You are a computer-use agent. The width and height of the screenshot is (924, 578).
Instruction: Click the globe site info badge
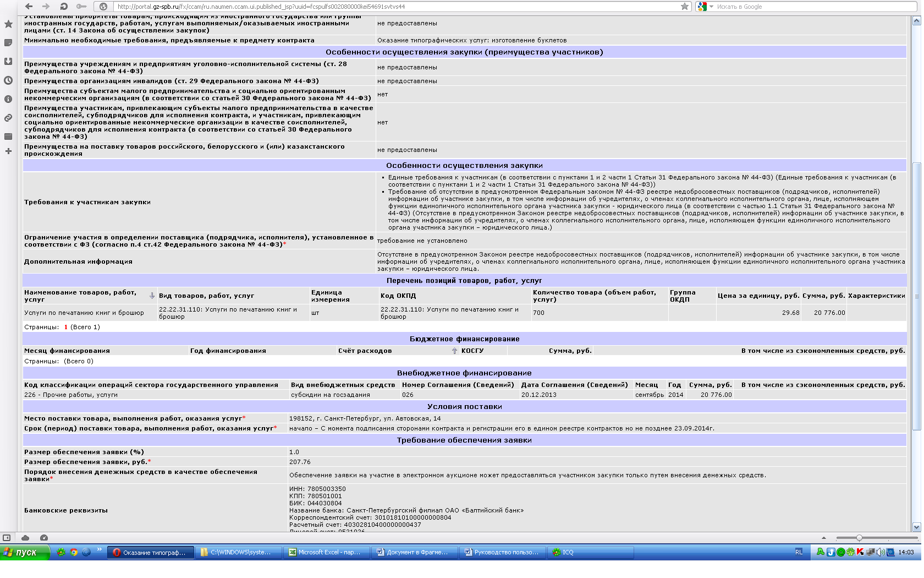pyautogui.click(x=103, y=7)
